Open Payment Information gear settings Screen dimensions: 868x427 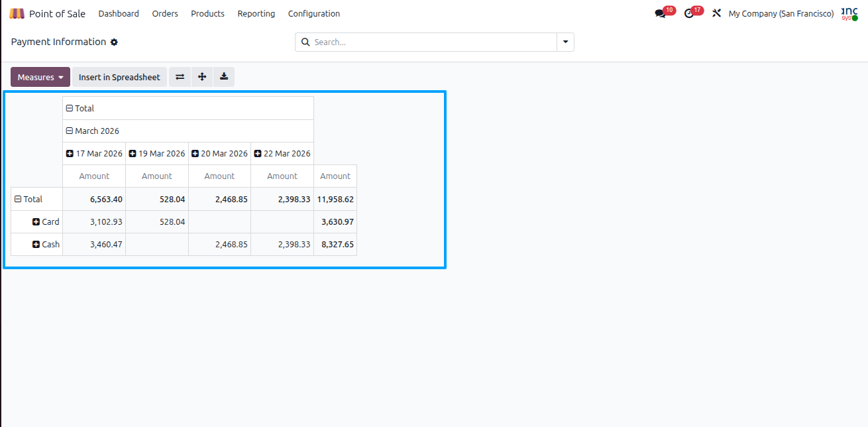(x=114, y=42)
